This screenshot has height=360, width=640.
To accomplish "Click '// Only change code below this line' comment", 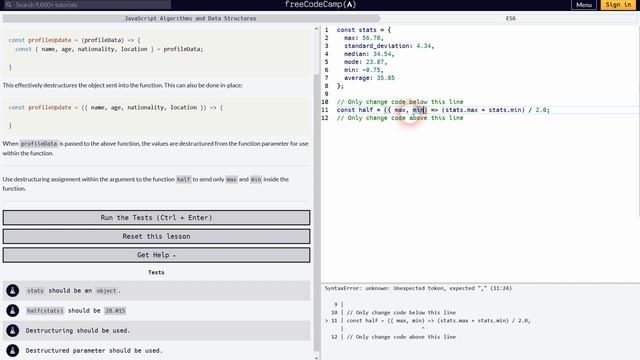I will coord(400,102).
